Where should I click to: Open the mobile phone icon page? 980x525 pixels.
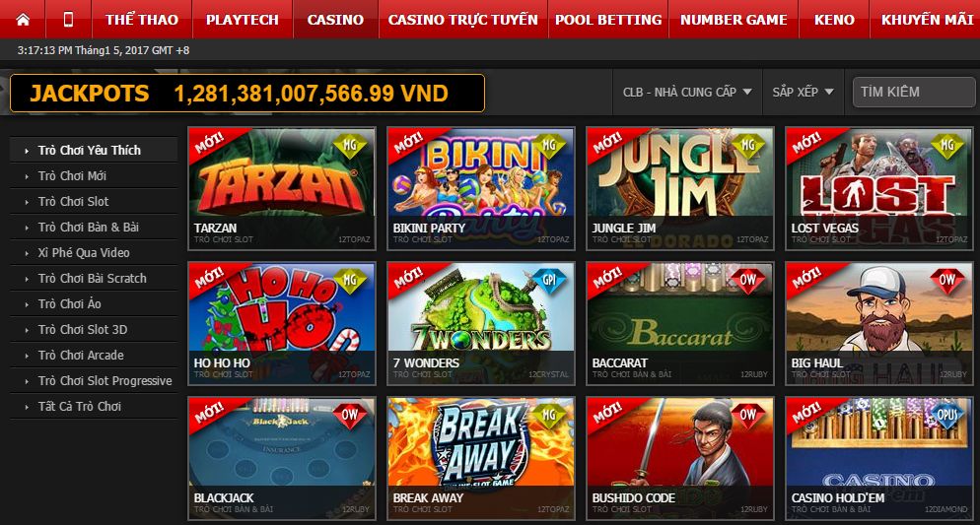tap(68, 20)
